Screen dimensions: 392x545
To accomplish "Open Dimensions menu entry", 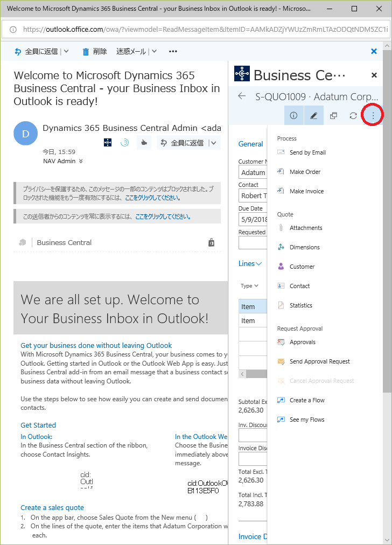I will click(x=305, y=248).
